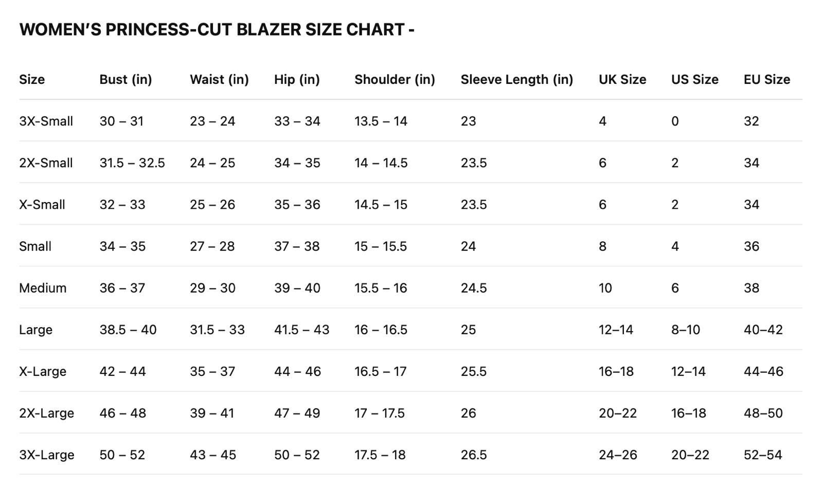
Task: Select the X-Large row label
Action: pos(43,371)
